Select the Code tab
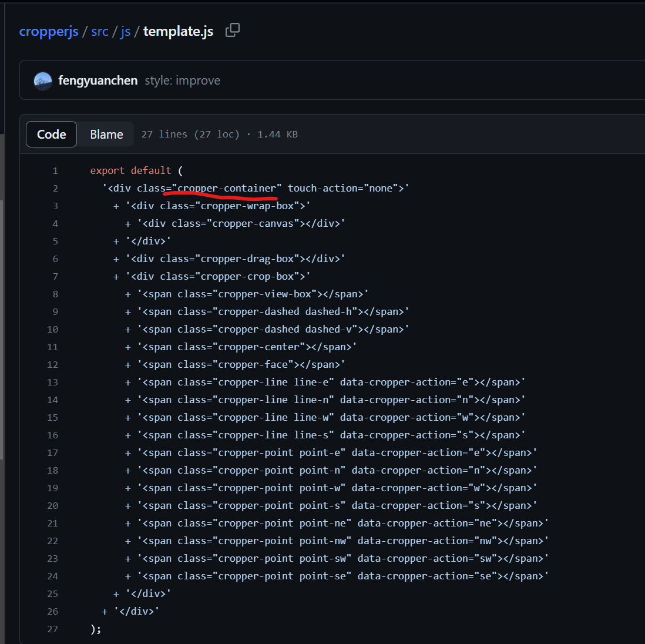The image size is (645, 644). tap(51, 134)
